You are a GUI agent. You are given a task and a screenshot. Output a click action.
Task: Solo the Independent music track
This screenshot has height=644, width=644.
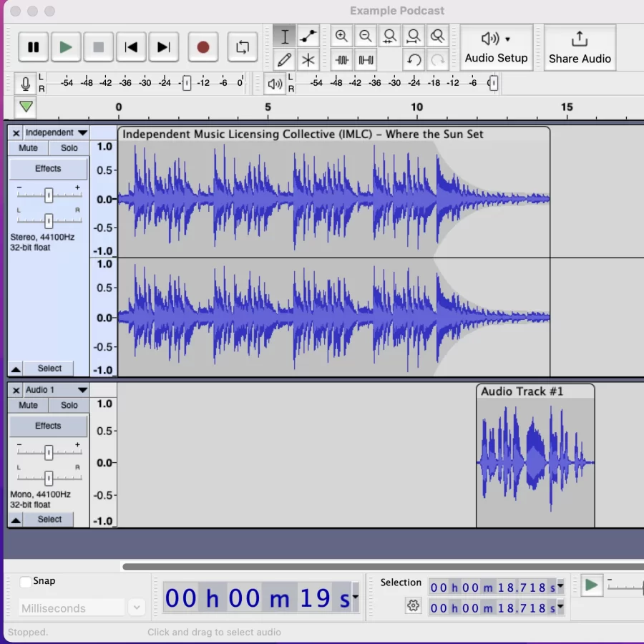point(69,148)
